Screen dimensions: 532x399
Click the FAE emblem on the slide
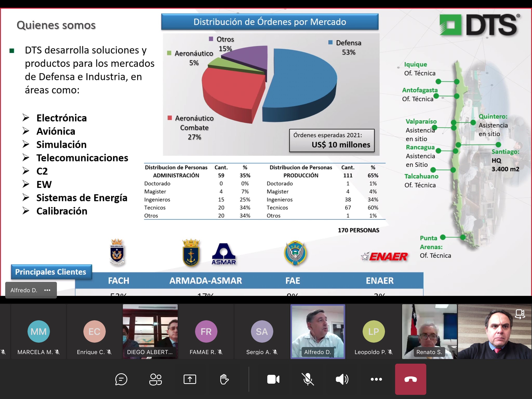295,253
